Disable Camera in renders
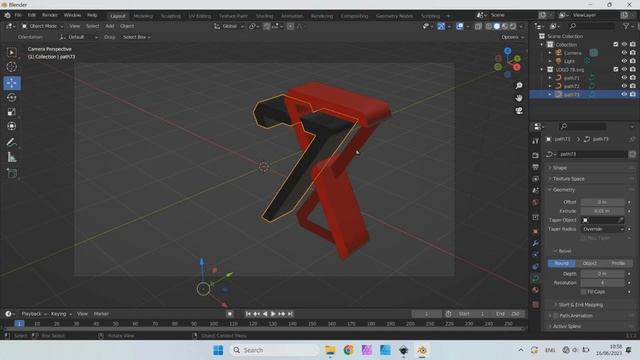 (x=633, y=53)
